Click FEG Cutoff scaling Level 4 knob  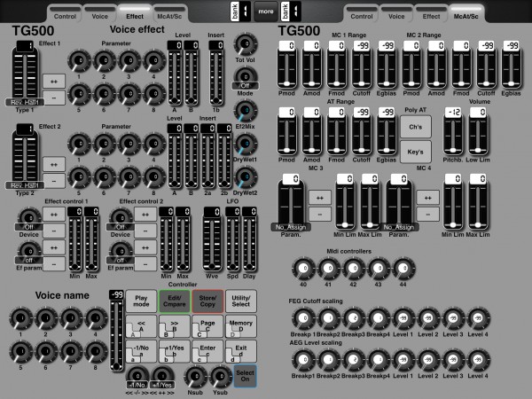click(478, 318)
